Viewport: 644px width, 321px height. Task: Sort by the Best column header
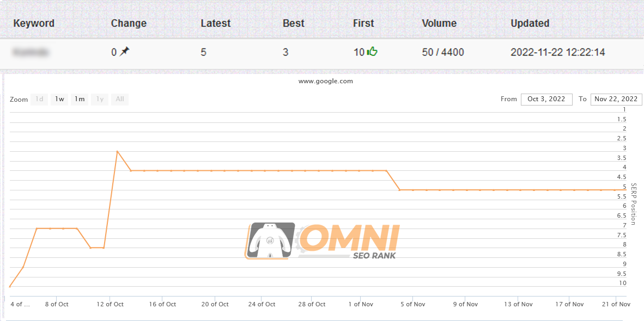[294, 23]
